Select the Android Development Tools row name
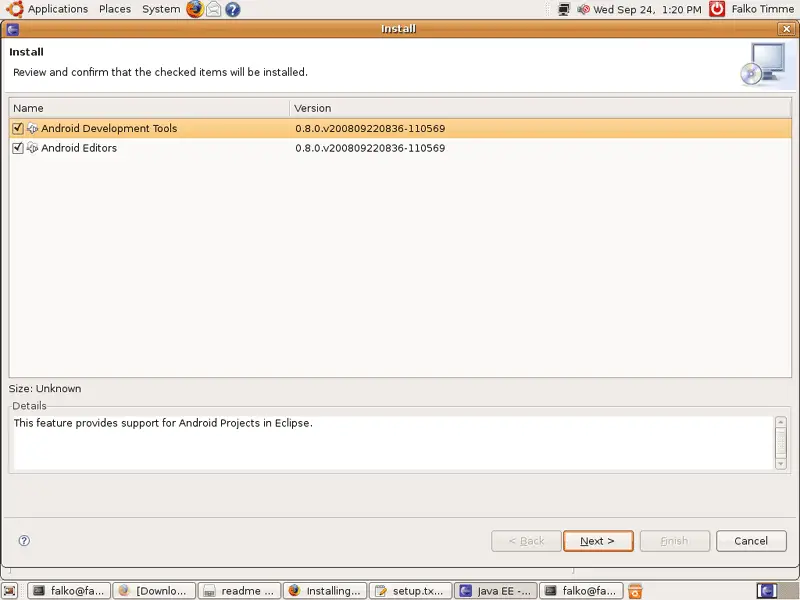This screenshot has height=600, width=800. tap(109, 128)
